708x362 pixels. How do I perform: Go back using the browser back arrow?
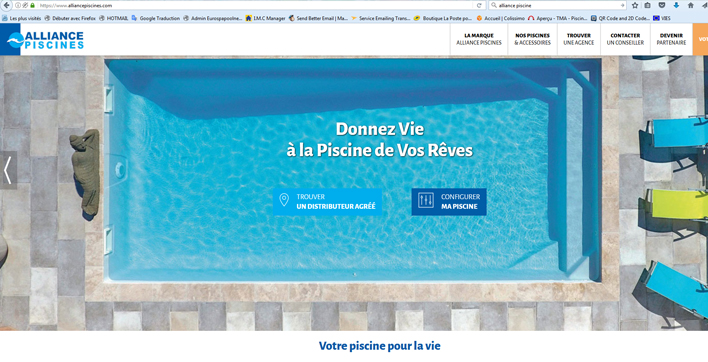[6, 5]
